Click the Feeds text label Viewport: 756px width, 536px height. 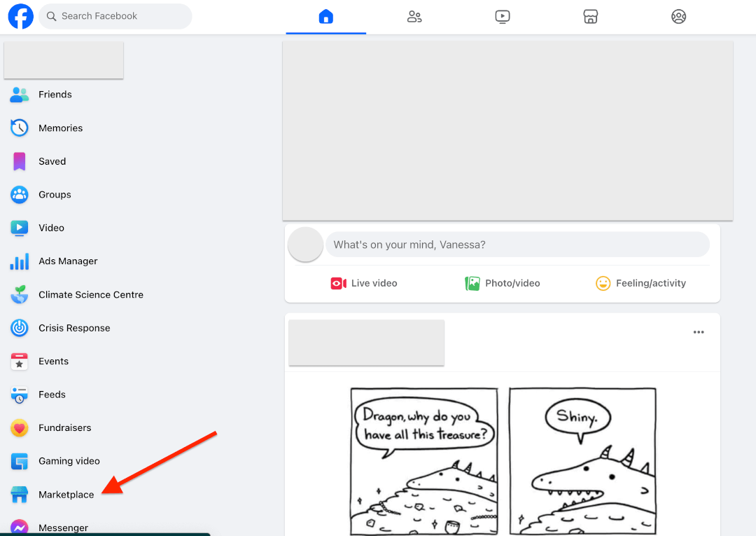pyautogui.click(x=52, y=394)
